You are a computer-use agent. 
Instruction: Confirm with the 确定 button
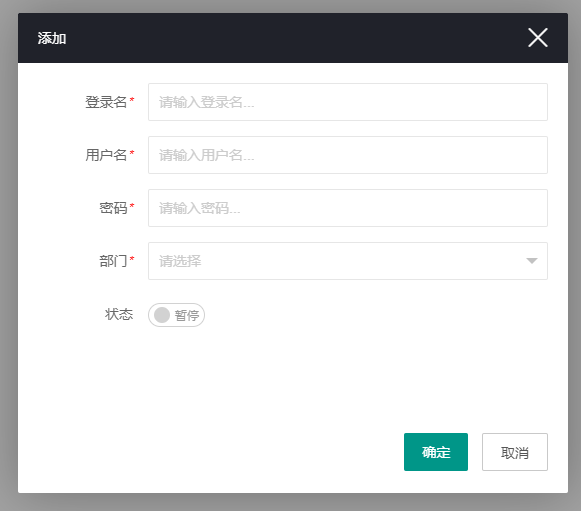tap(436, 452)
